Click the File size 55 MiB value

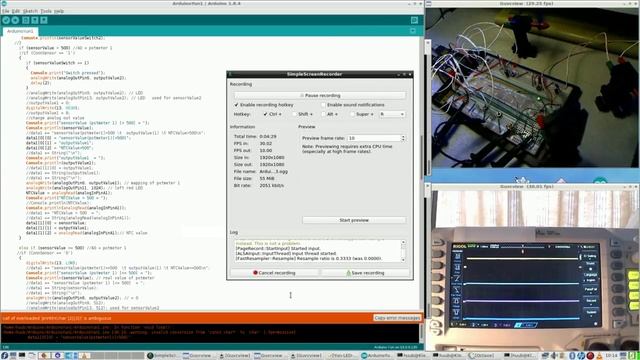267,178
